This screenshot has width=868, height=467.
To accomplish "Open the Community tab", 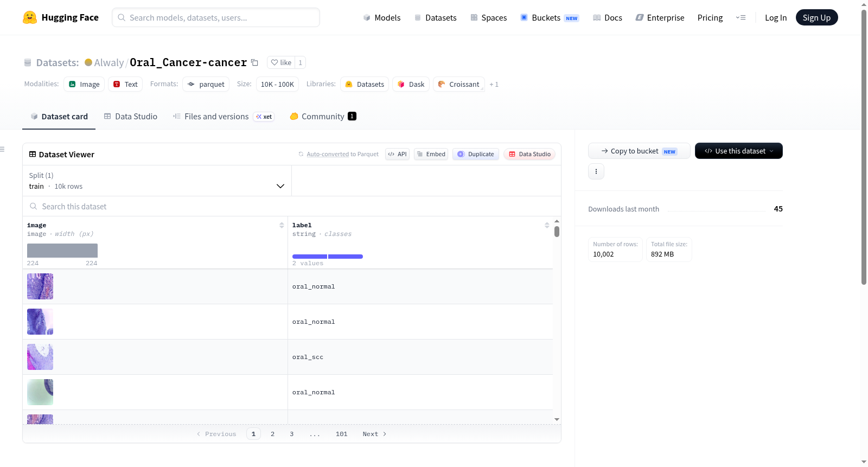I will point(323,116).
